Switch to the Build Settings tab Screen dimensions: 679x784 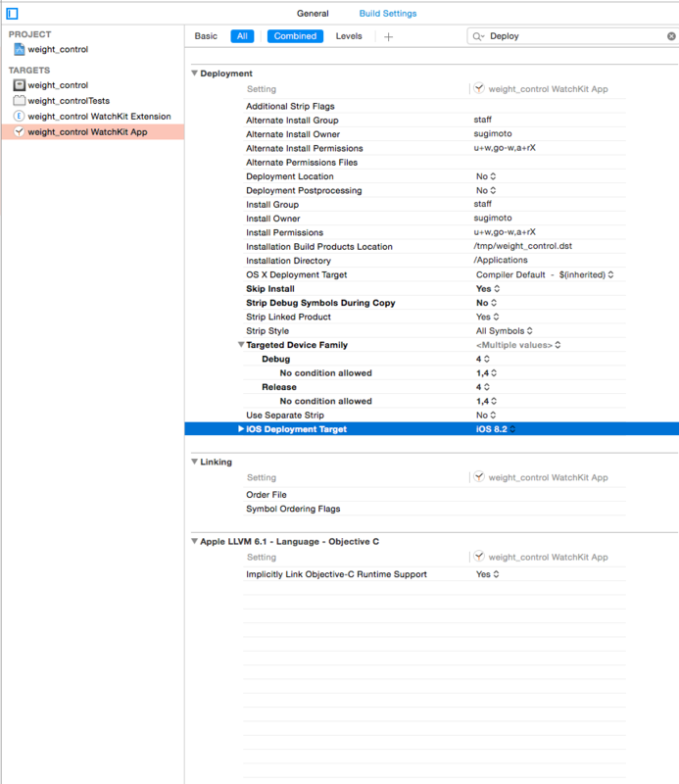coord(387,14)
